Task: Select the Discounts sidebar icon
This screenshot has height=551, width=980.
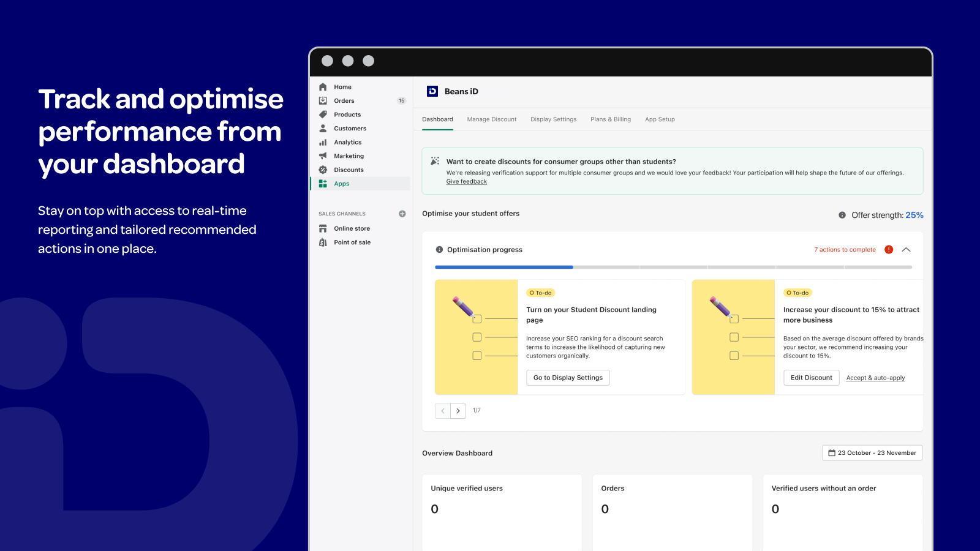Action: tap(323, 170)
